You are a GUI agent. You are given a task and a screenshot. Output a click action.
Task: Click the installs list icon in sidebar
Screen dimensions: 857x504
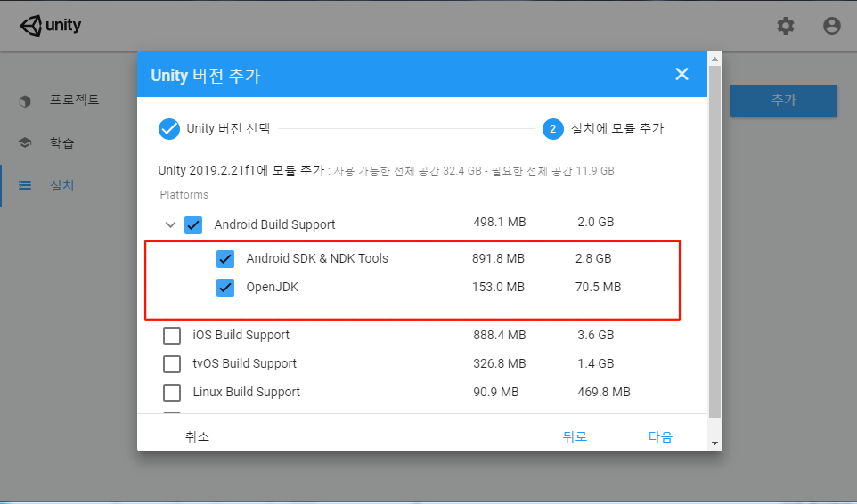pos(25,185)
